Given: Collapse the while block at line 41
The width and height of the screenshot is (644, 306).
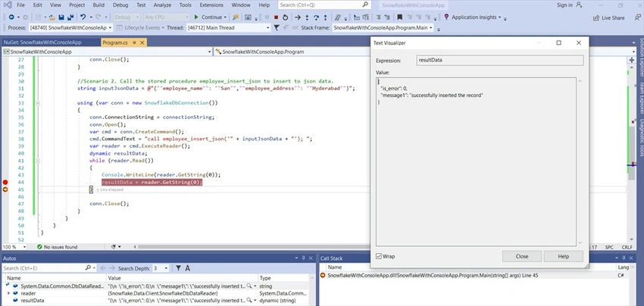Looking at the screenshot, I should pyautogui.click(x=38, y=161).
